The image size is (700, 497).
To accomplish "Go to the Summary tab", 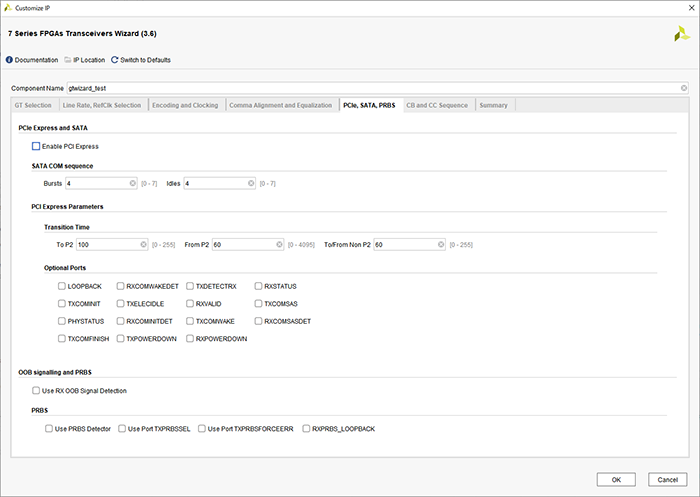I will pyautogui.click(x=494, y=105).
